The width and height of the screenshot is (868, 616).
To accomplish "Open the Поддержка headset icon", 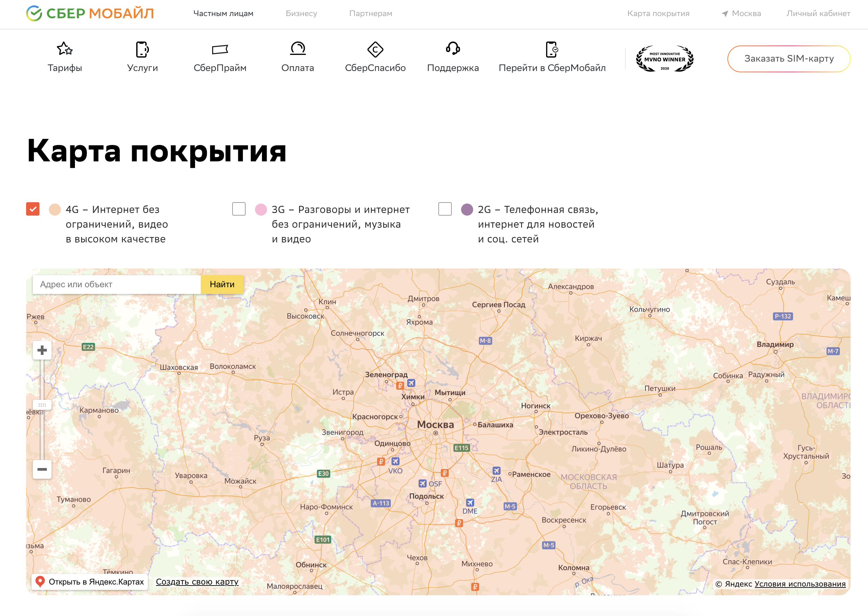I will pos(453,49).
